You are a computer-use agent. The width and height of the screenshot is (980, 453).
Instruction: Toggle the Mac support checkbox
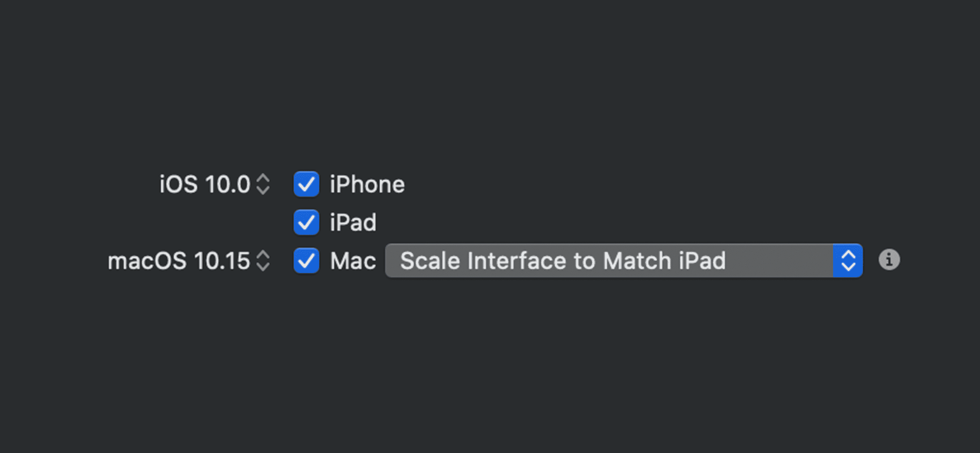tap(306, 261)
